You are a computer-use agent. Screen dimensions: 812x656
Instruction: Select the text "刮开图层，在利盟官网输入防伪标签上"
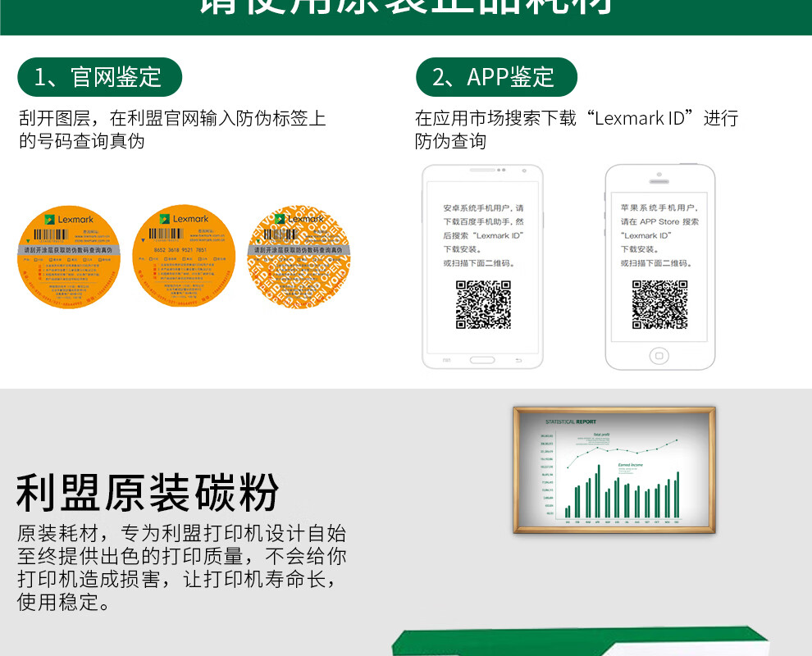(172, 119)
